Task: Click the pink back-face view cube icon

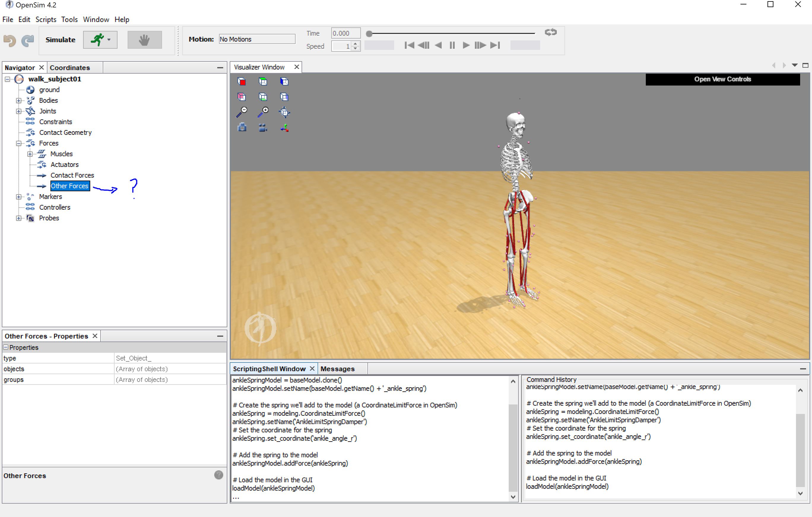Action: tap(242, 97)
